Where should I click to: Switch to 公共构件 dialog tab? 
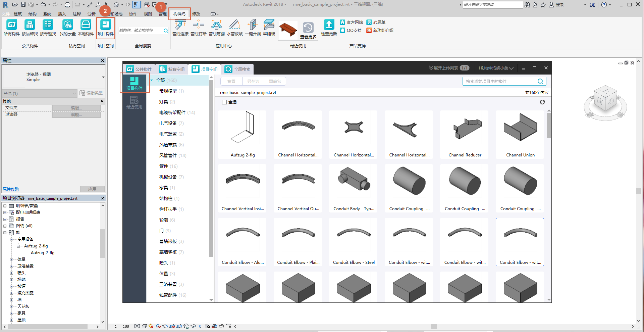[139, 69]
